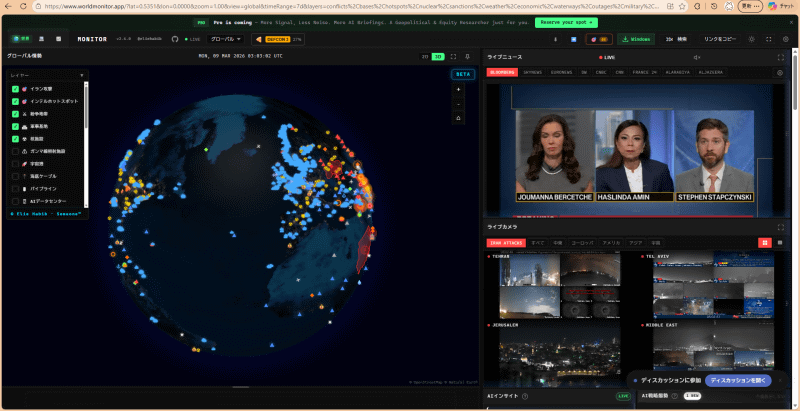The width and height of the screenshot is (800, 411).
Task: Select the ALARABIYA channel tab
Action: pos(678,73)
